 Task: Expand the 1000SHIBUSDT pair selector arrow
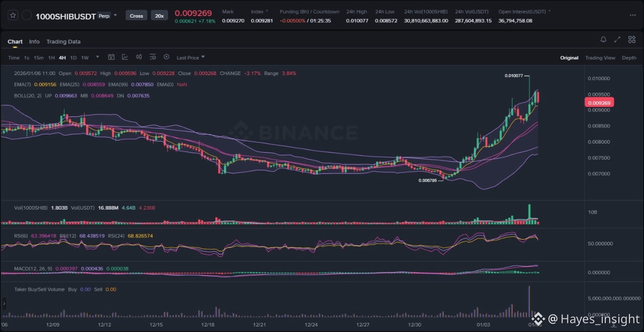[x=115, y=16]
